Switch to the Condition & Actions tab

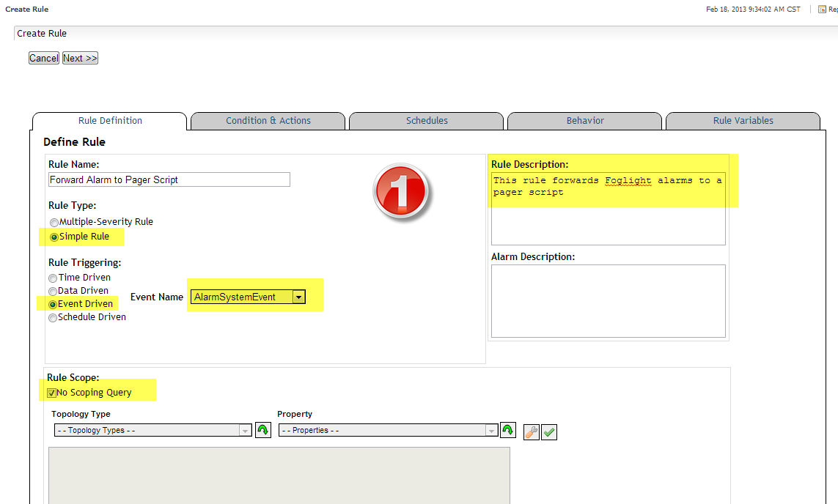coord(268,121)
